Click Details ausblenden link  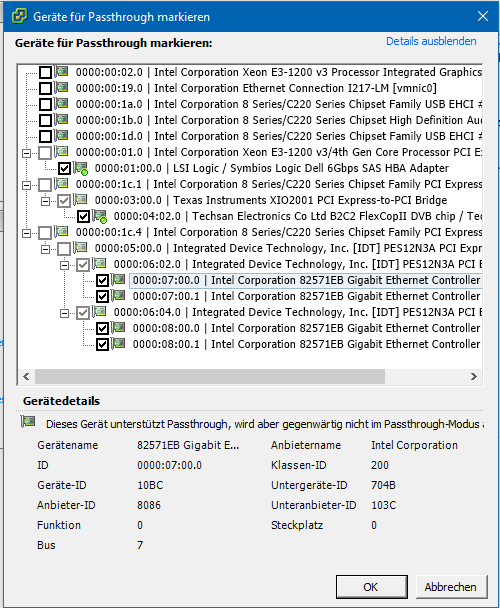coord(431,41)
